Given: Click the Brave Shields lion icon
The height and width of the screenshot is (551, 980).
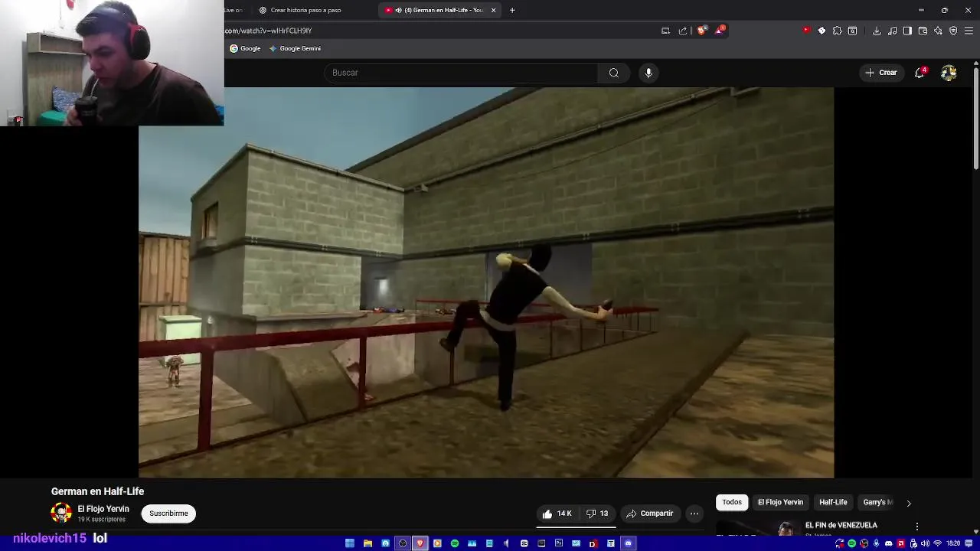Looking at the screenshot, I should [x=702, y=31].
